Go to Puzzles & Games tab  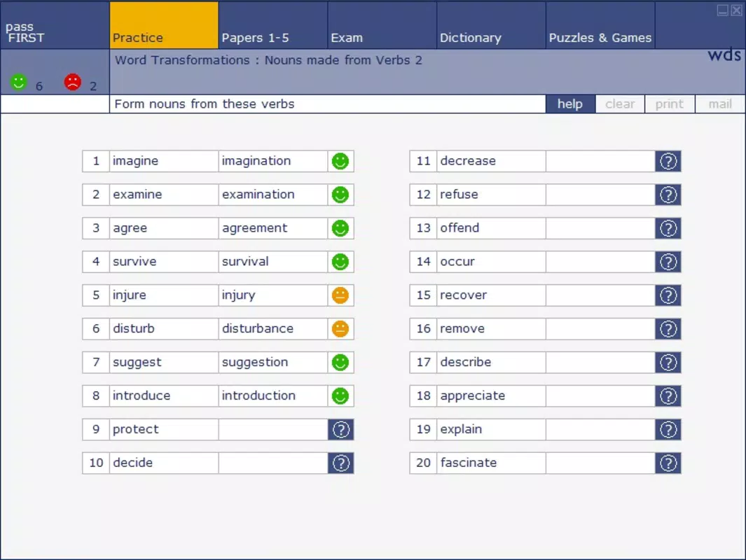(600, 24)
